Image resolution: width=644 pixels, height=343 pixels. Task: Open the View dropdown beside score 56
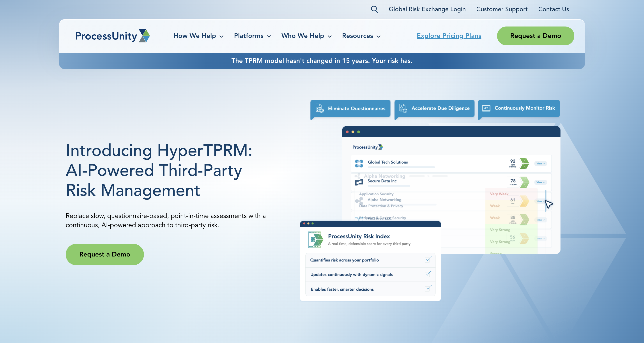tap(541, 239)
